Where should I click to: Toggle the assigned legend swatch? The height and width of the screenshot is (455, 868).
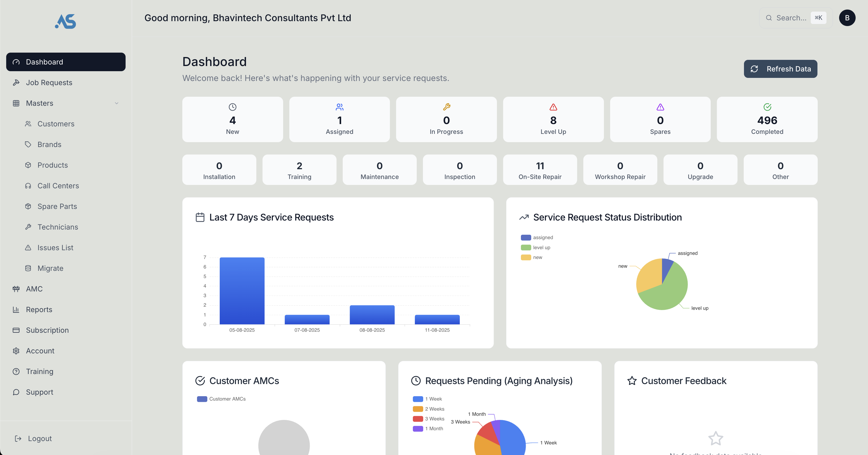pyautogui.click(x=526, y=238)
